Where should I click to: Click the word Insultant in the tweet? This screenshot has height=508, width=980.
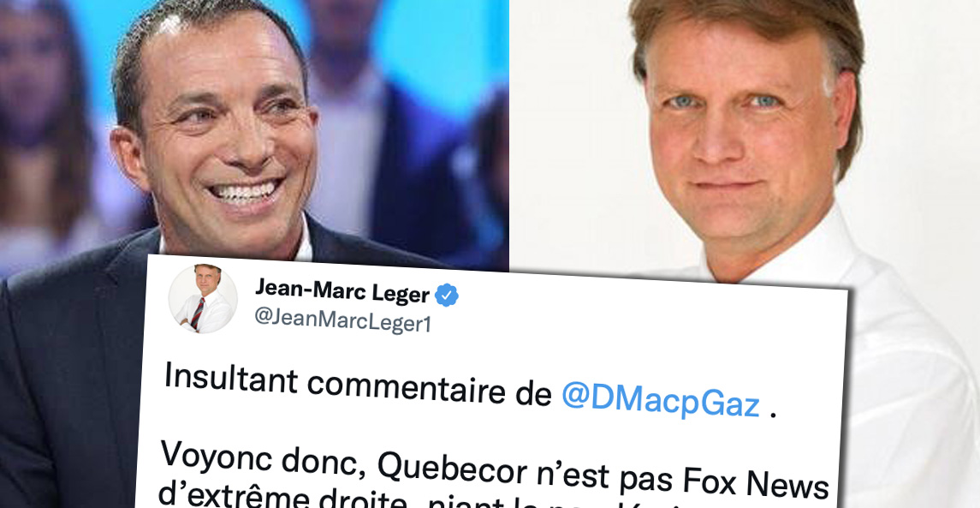tap(230, 380)
